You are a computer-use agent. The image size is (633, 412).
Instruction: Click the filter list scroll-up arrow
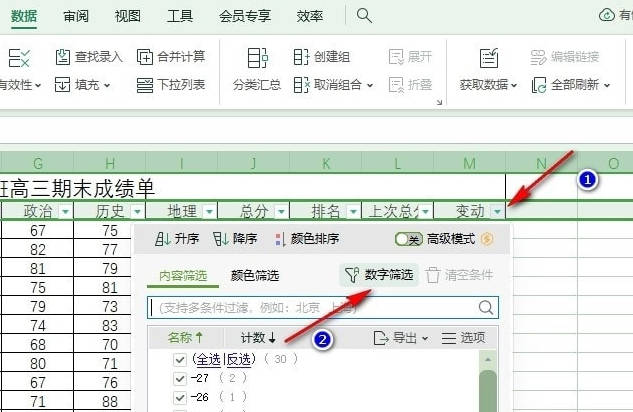coord(488,359)
